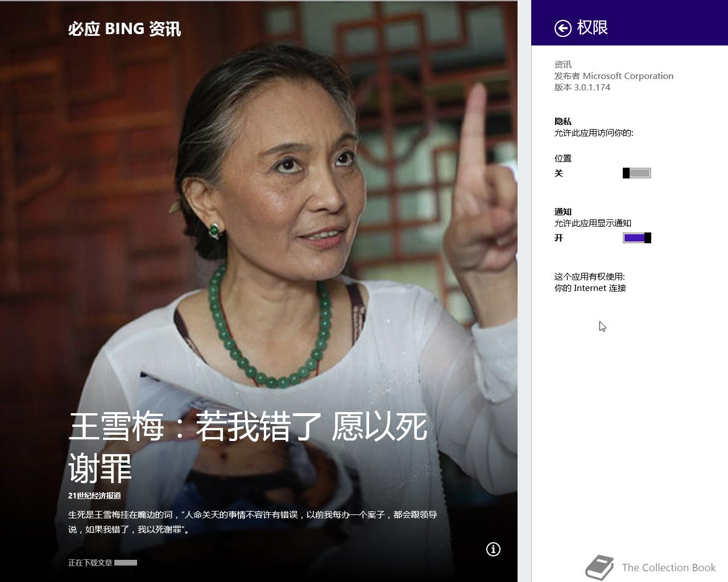Screen dimensions: 728x582
Task: Click The Collection Book logo icon
Action: point(599,567)
